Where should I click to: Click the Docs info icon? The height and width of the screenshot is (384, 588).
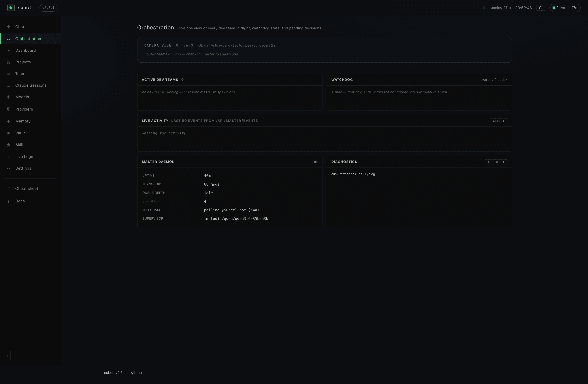[9, 201]
